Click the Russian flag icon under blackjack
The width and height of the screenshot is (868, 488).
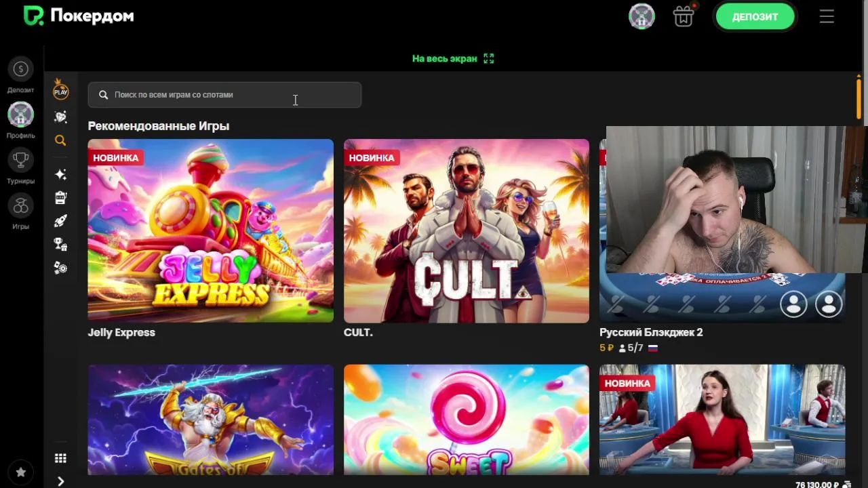[653, 348]
